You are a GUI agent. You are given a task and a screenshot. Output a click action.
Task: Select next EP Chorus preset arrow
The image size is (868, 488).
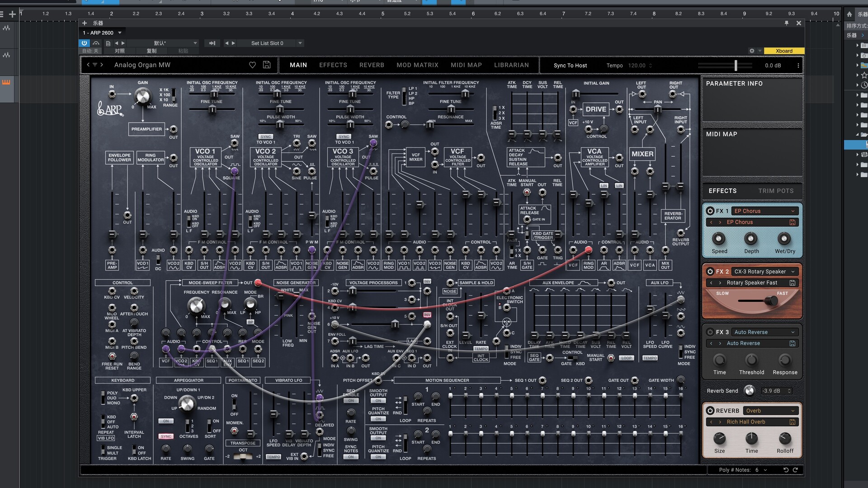720,222
